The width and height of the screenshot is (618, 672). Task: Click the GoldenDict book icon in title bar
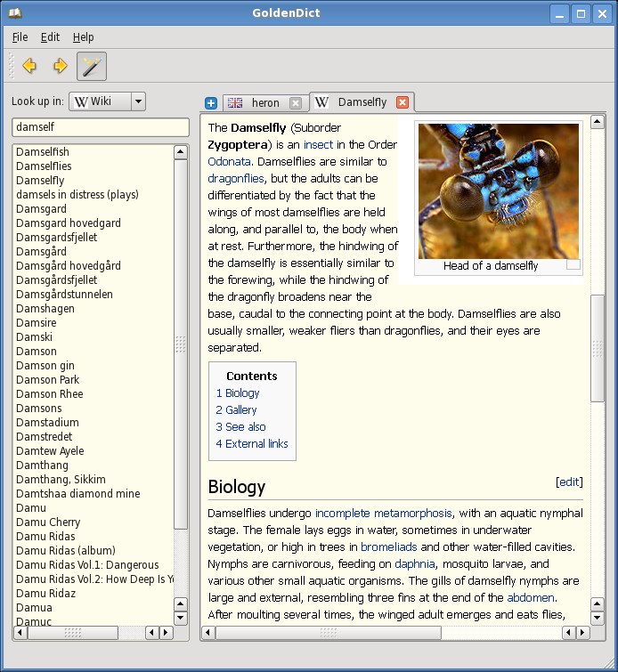click(15, 12)
